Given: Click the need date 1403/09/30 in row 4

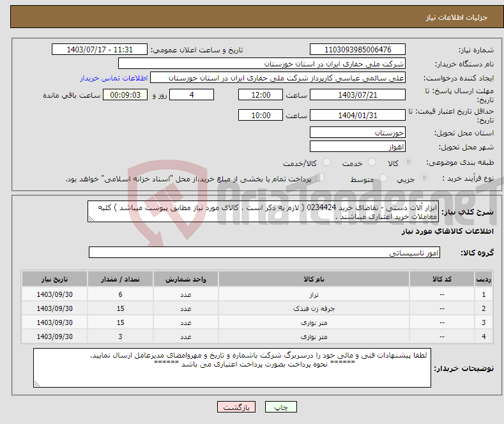Looking at the screenshot, I should pos(55,337).
